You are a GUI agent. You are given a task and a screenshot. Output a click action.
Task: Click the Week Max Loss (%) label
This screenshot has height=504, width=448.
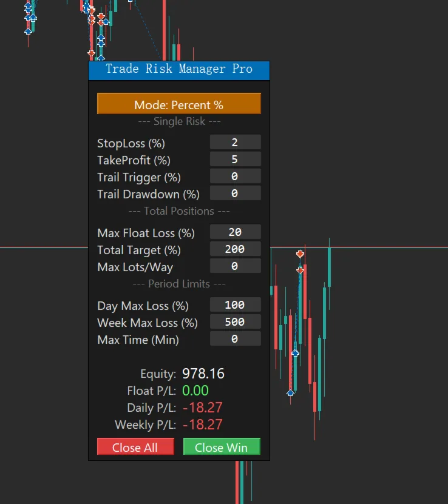coord(148,323)
